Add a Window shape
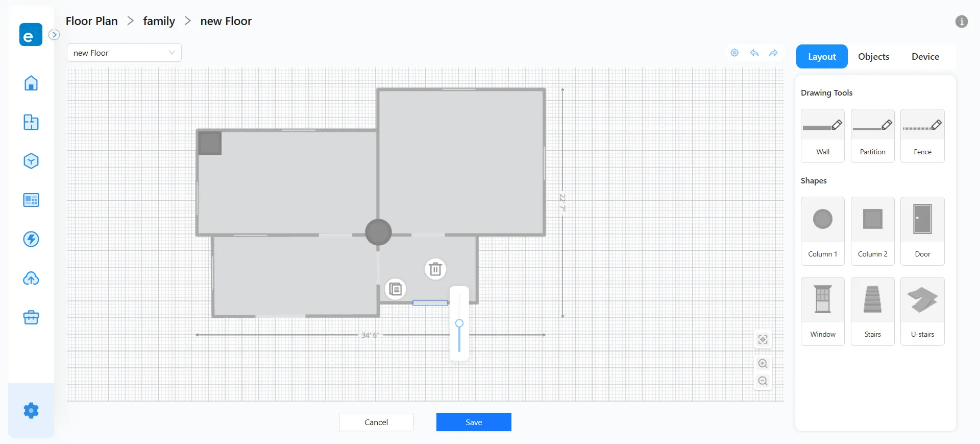 (x=822, y=311)
